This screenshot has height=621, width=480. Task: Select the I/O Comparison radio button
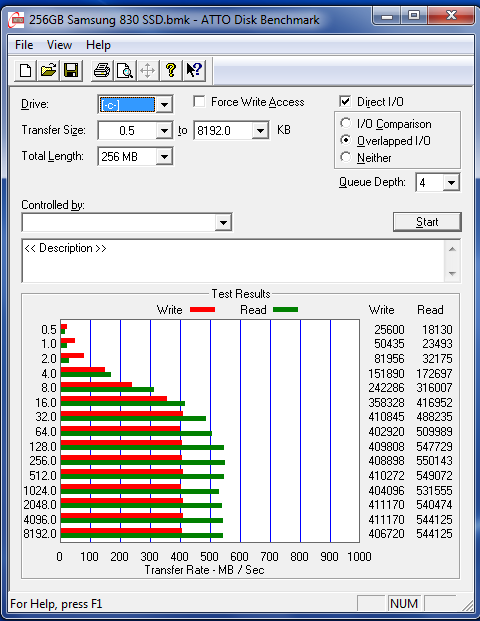345,123
